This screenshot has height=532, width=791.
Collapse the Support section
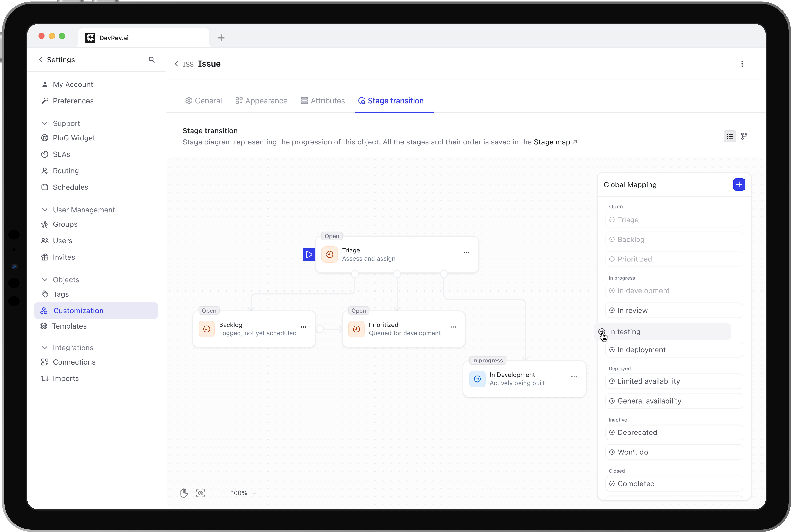point(45,124)
